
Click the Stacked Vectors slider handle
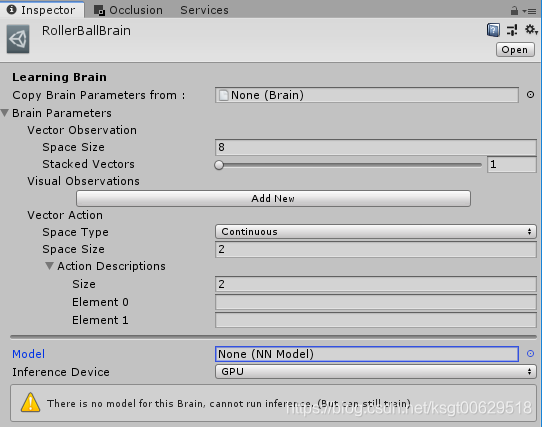click(219, 165)
